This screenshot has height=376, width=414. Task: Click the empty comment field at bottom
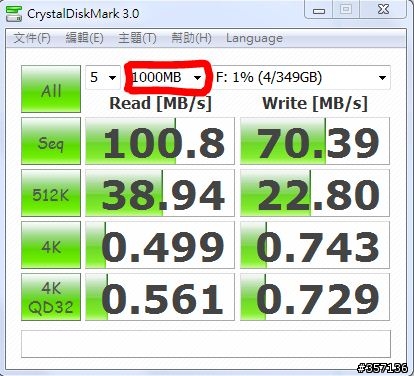coord(206,344)
